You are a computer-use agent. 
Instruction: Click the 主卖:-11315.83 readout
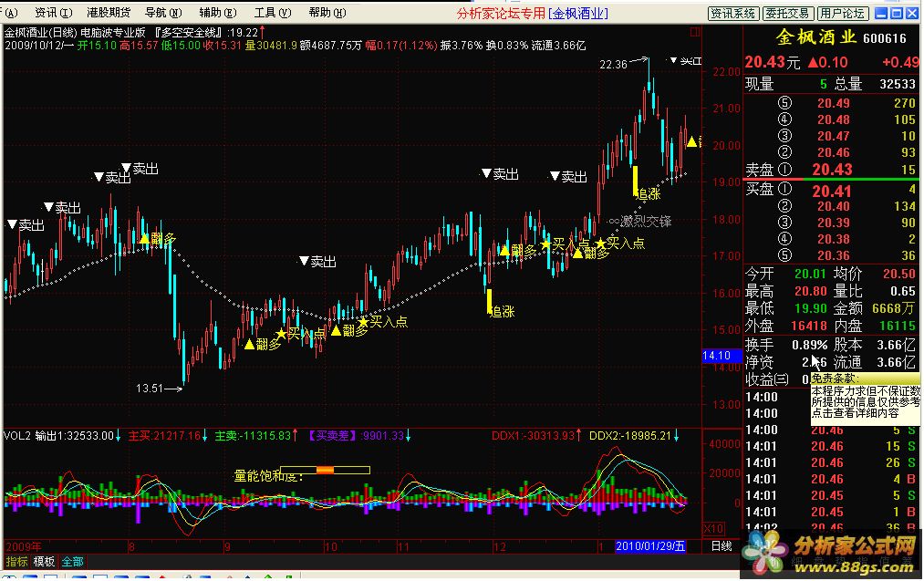[253, 435]
